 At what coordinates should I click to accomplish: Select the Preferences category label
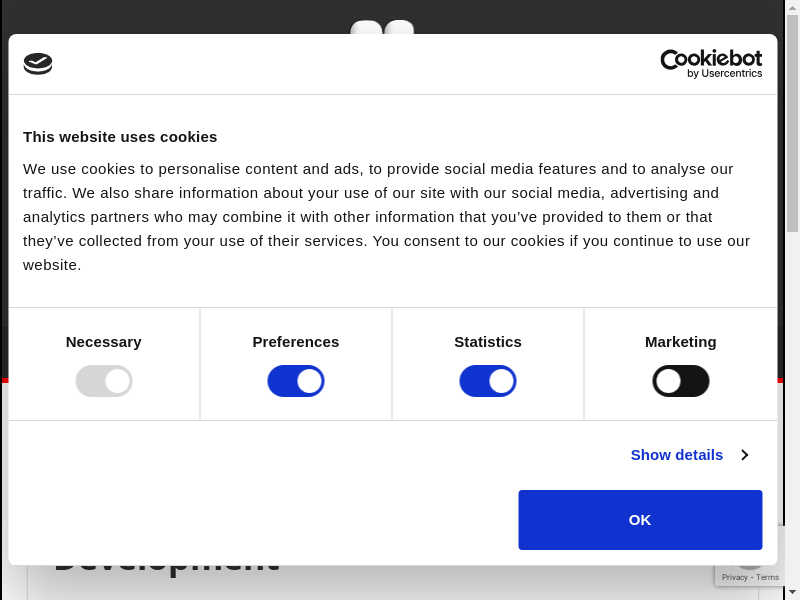(x=296, y=342)
